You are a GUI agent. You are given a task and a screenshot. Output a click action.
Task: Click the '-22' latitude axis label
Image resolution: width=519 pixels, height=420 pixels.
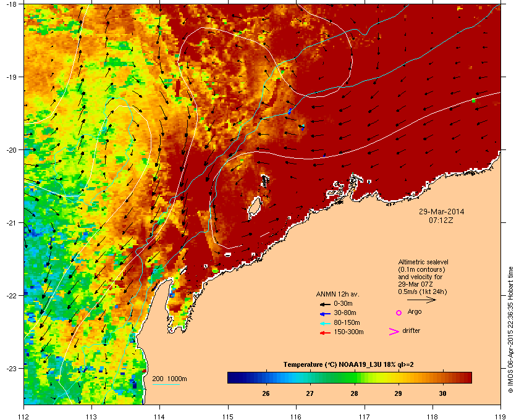click(x=11, y=296)
